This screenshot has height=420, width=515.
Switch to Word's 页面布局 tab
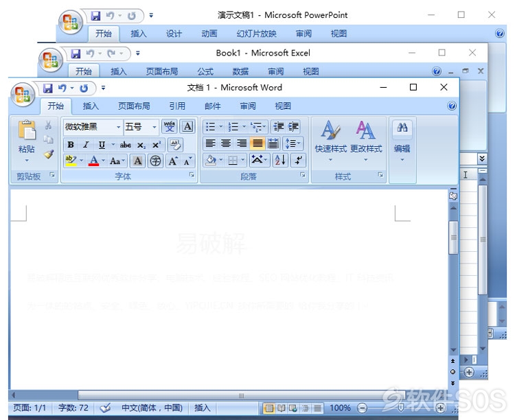(134, 106)
